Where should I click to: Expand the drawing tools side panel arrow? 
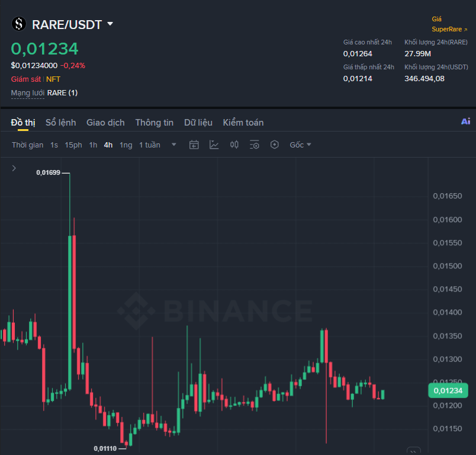point(14,168)
